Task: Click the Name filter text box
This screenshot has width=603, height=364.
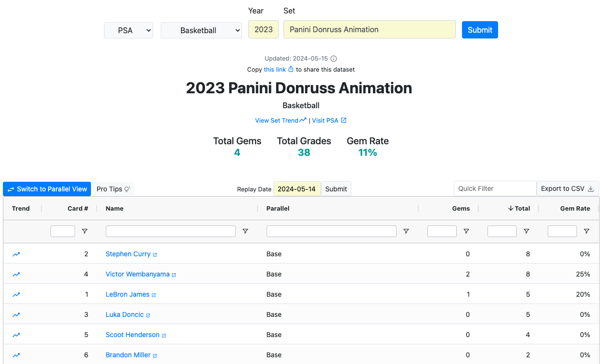Action: click(x=171, y=231)
